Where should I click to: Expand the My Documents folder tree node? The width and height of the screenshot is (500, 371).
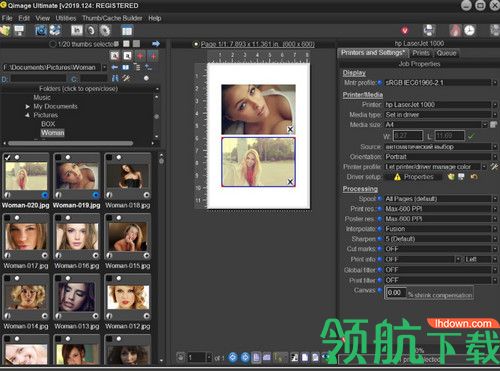(28, 106)
